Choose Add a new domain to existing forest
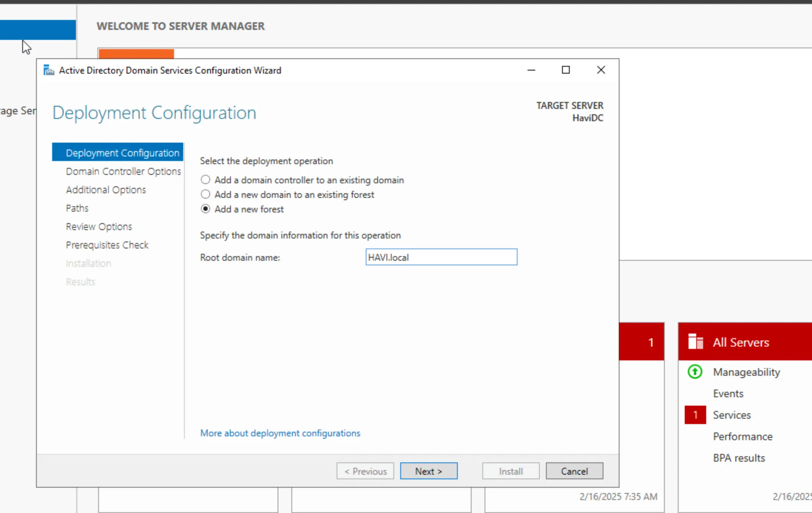Screen dimensions: 812x513 click(x=205, y=194)
